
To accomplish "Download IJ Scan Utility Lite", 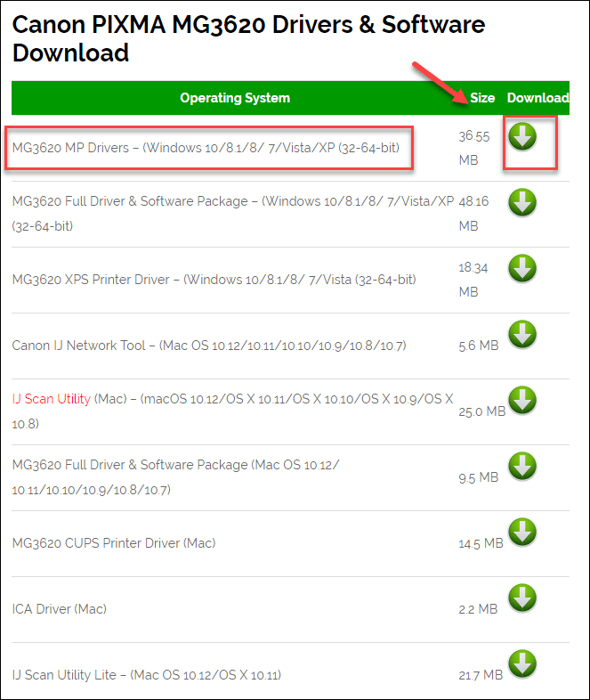I will [522, 664].
